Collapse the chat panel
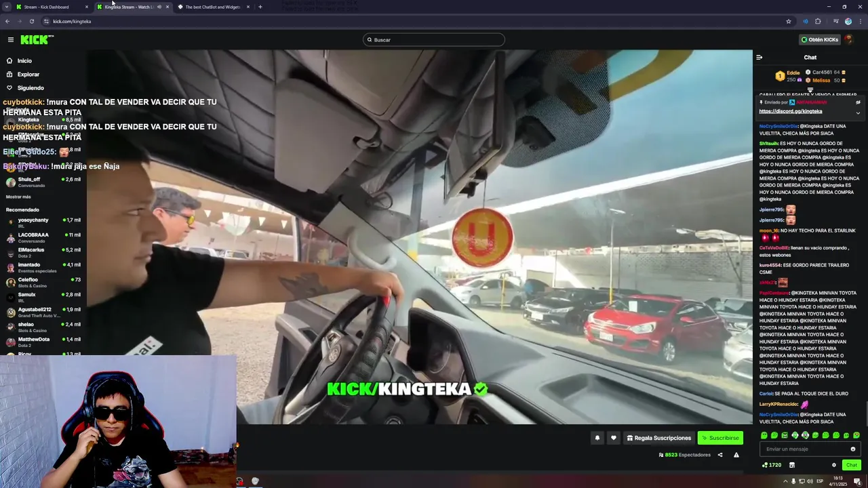 click(x=759, y=58)
